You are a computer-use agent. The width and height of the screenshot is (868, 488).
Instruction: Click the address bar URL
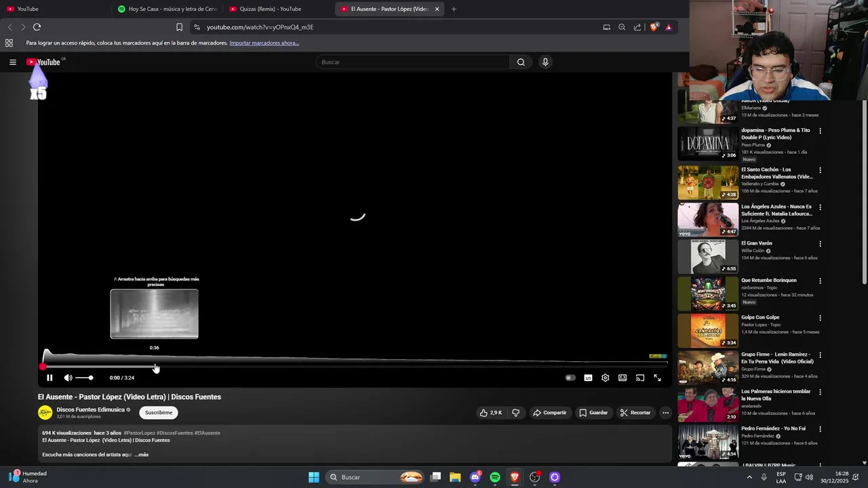260,27
